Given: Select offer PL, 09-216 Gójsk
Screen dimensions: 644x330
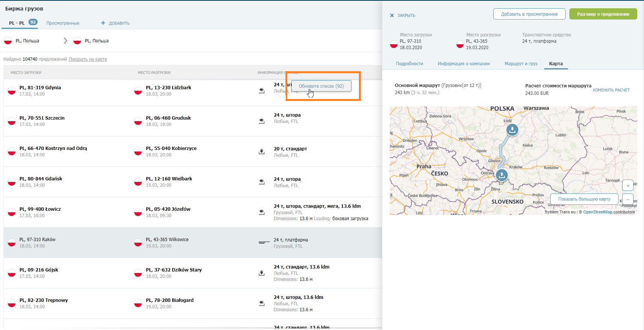Looking at the screenshot, I should click(39, 270).
